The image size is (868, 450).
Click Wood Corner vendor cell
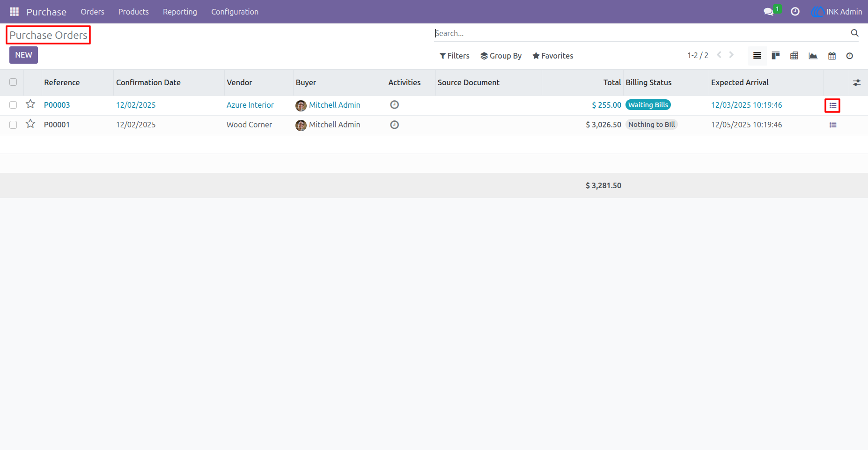pos(249,125)
